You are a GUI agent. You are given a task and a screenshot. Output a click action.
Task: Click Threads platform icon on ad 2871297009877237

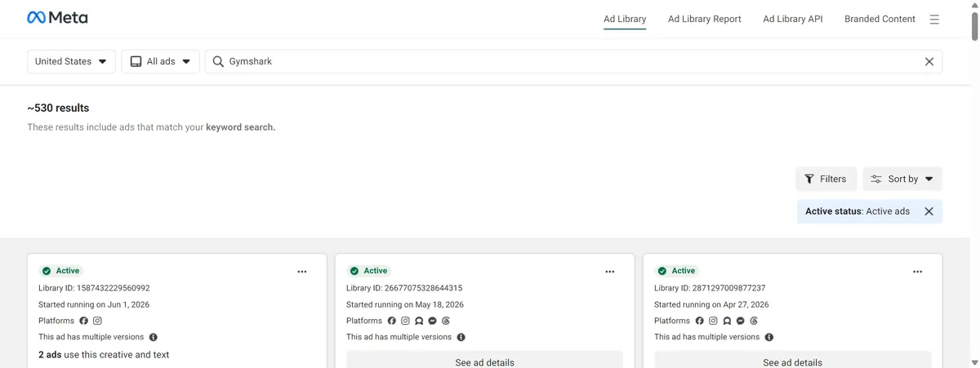[754, 321]
